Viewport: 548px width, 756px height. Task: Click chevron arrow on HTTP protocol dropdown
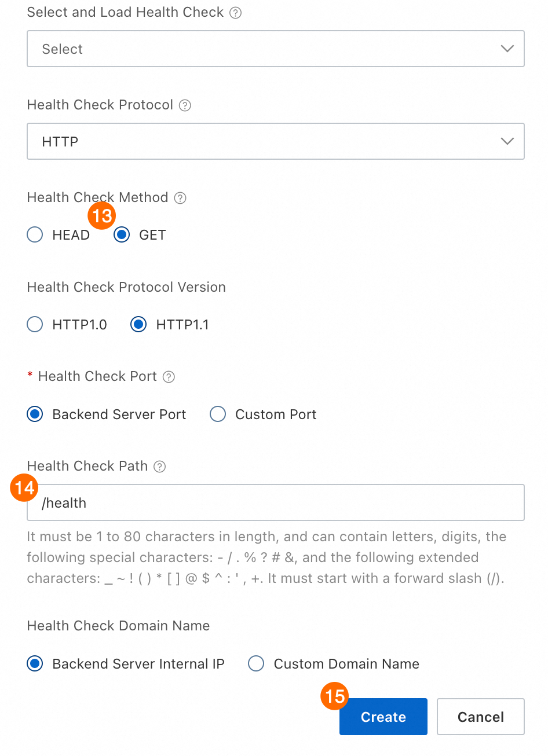pos(507,141)
